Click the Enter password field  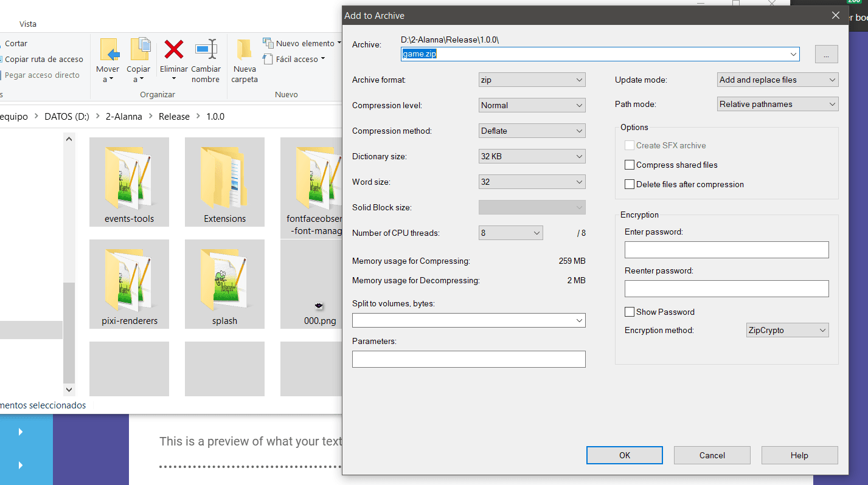[x=726, y=250]
